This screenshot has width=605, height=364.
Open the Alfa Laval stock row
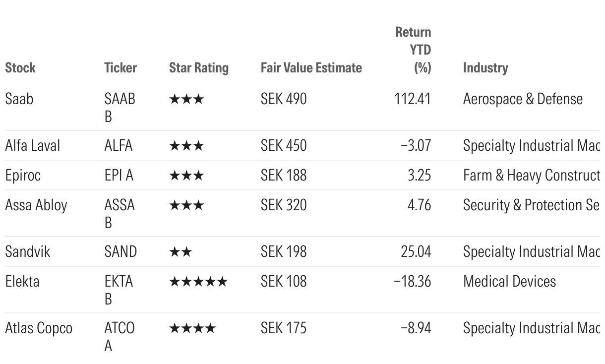coord(32,146)
